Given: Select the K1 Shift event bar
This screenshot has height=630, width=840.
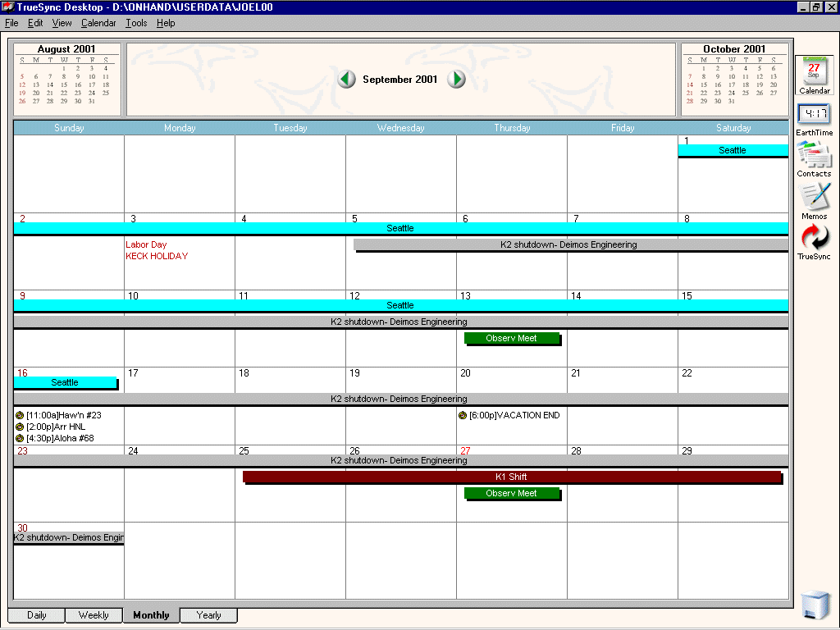Looking at the screenshot, I should (x=511, y=477).
